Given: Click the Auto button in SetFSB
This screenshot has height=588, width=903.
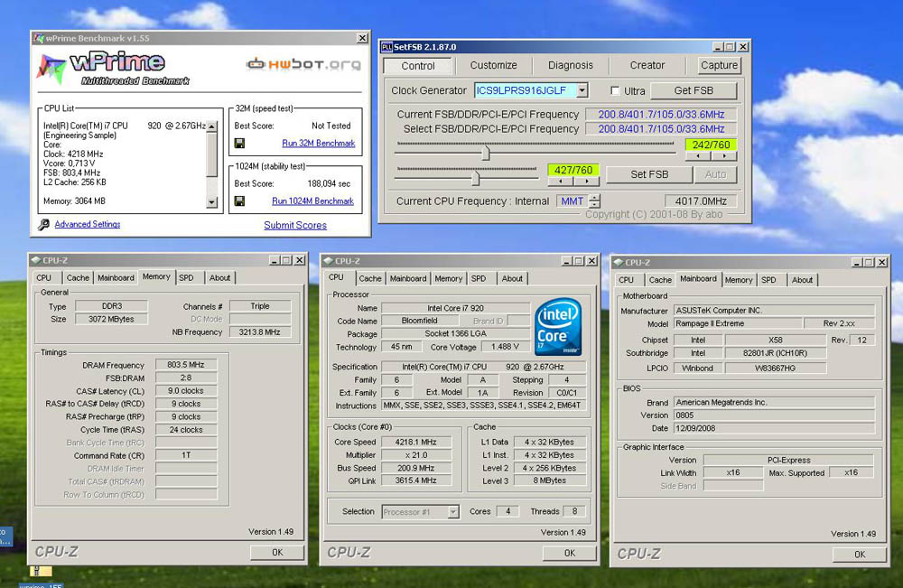Looking at the screenshot, I should (715, 174).
